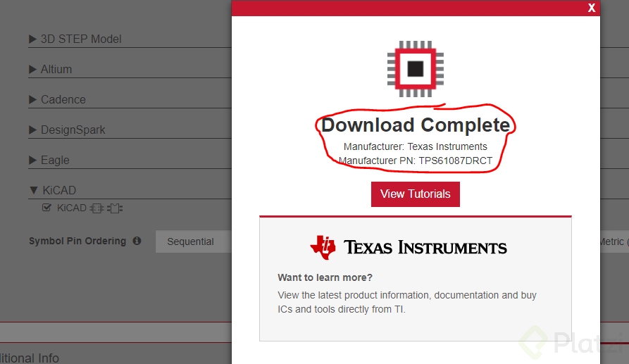Expand the Cadence section

click(57, 99)
